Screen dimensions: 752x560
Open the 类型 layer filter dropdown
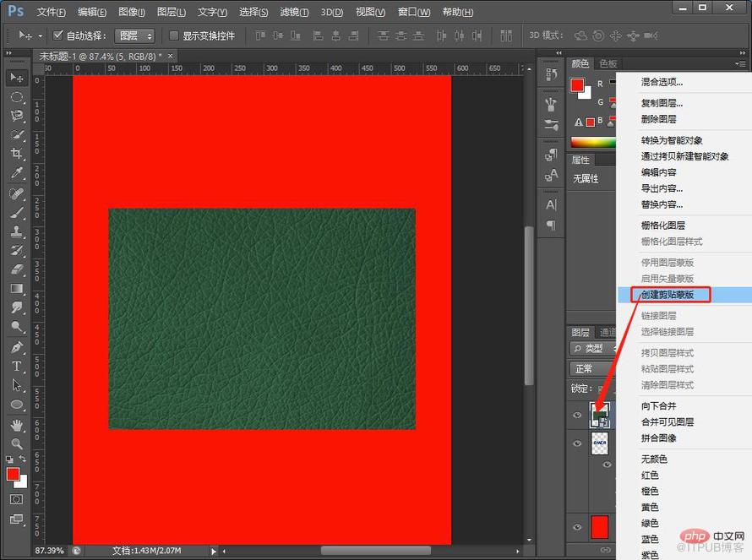pos(593,349)
